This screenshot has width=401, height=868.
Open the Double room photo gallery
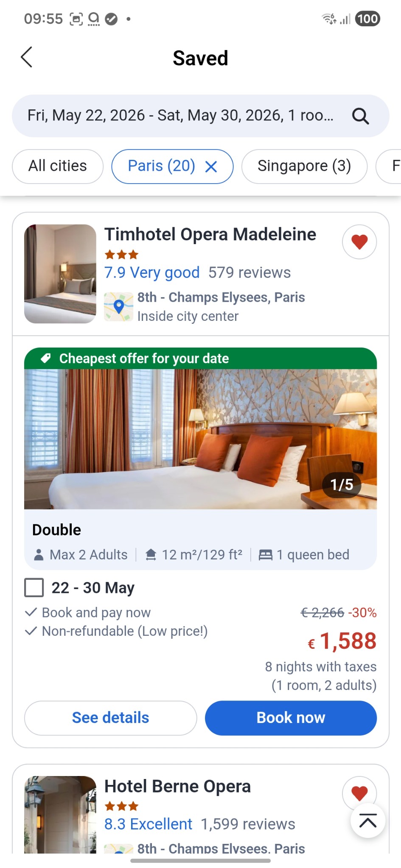[x=200, y=439]
